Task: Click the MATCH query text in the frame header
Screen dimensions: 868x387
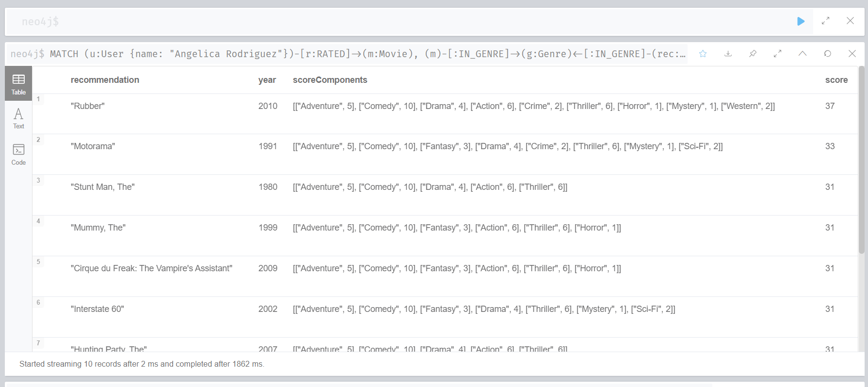Action: (x=368, y=54)
